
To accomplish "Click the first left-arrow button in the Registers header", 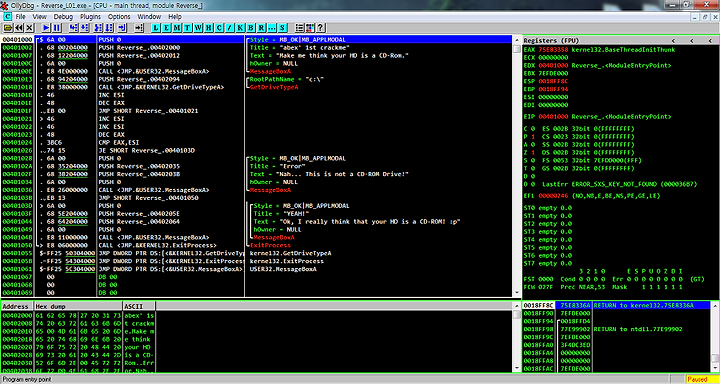I will (674, 40).
